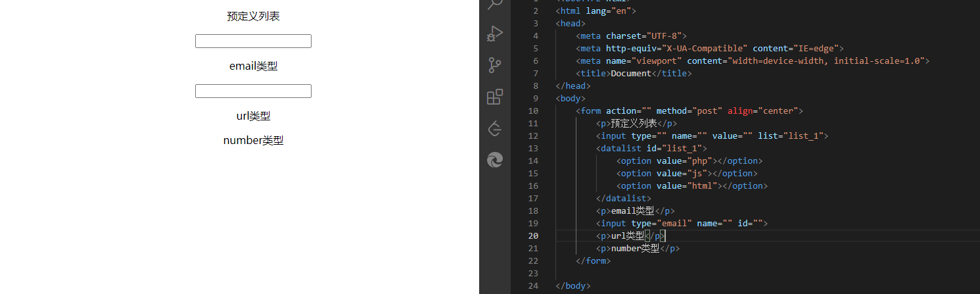Image resolution: width=980 pixels, height=294 pixels.
Task: Click the datalist id="list_1" code line
Action: pos(651,149)
